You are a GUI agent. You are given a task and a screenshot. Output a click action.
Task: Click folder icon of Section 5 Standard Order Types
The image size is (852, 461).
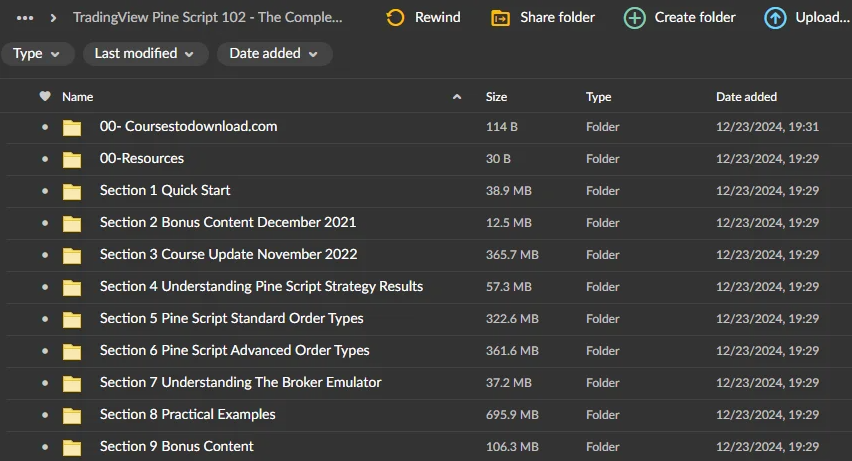72,320
